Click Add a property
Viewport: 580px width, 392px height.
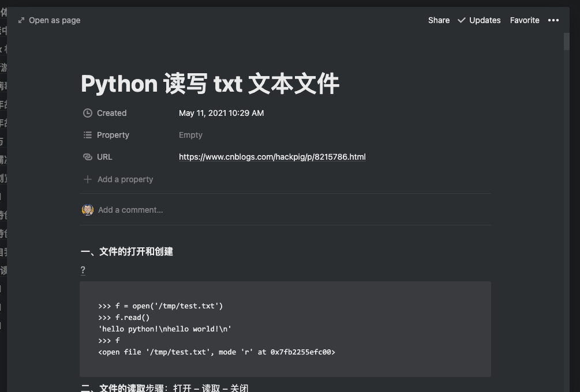[125, 179]
